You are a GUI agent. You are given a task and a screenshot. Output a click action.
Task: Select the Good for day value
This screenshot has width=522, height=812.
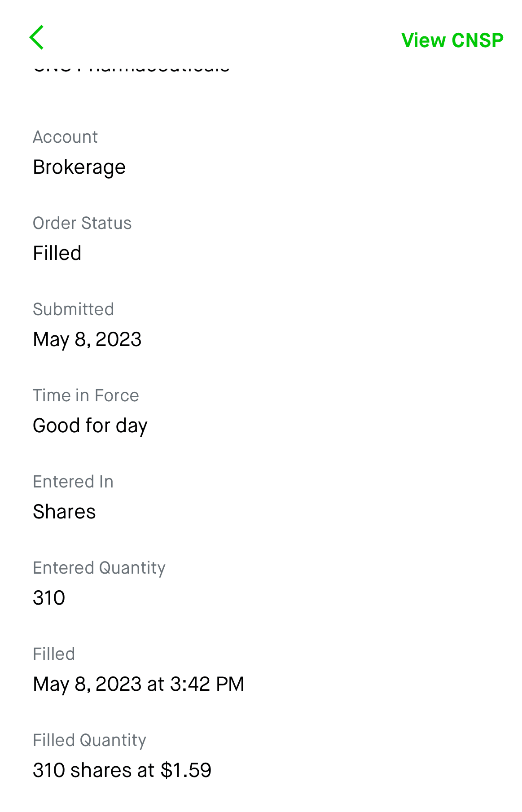(90, 426)
